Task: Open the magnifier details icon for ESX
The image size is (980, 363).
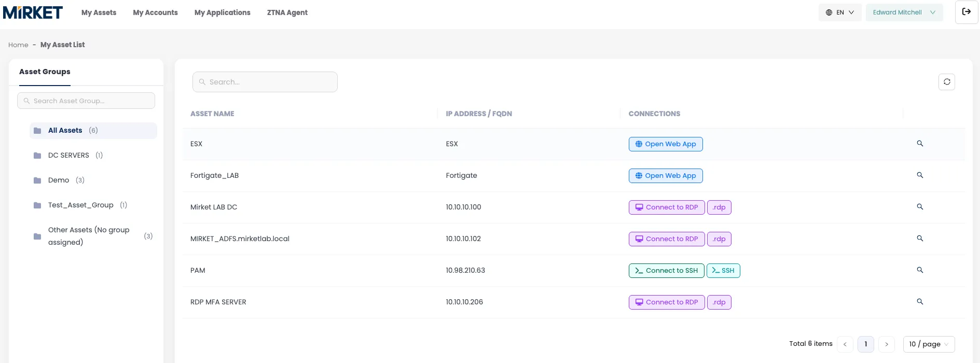Action: 920,144
